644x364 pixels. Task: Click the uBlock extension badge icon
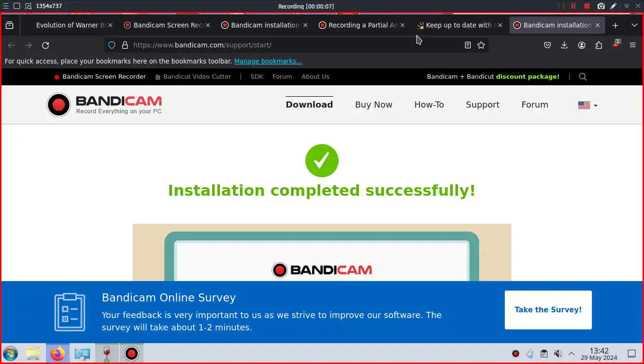click(x=616, y=45)
